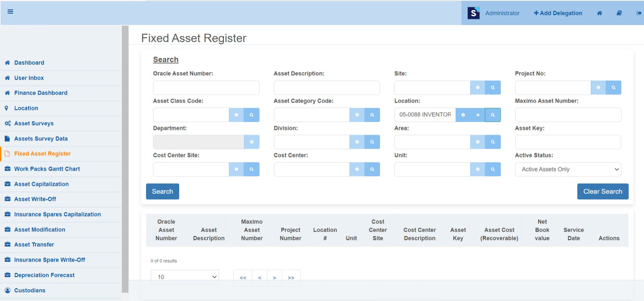Open the hamburger menu icon

pos(10,12)
